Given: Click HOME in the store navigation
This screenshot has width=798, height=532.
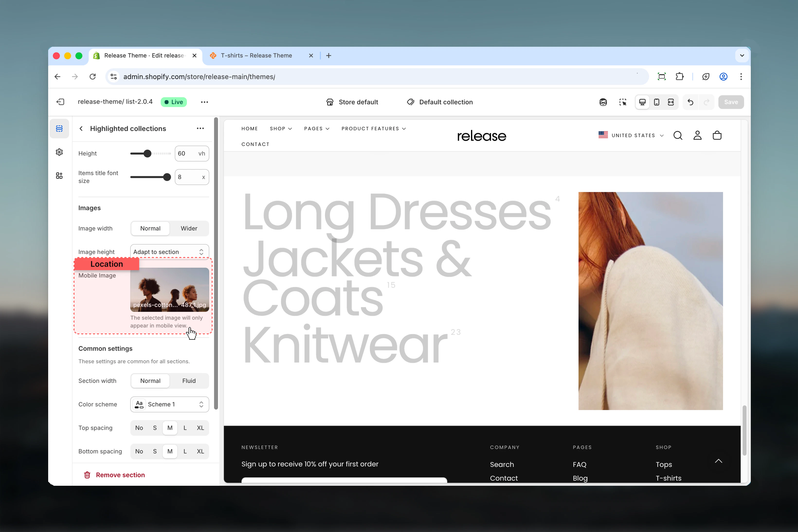Looking at the screenshot, I should [x=250, y=128].
